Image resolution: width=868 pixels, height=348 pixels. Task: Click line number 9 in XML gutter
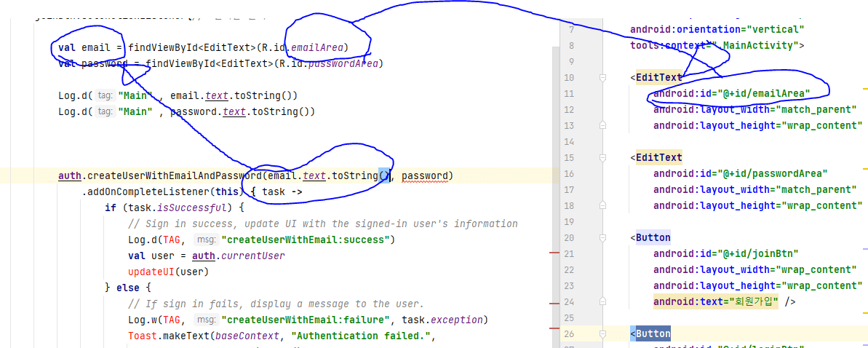571,61
